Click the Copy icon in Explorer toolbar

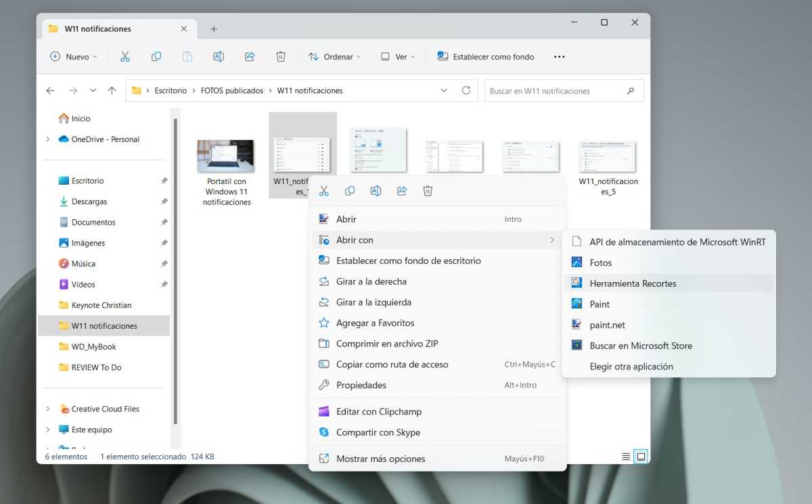156,57
